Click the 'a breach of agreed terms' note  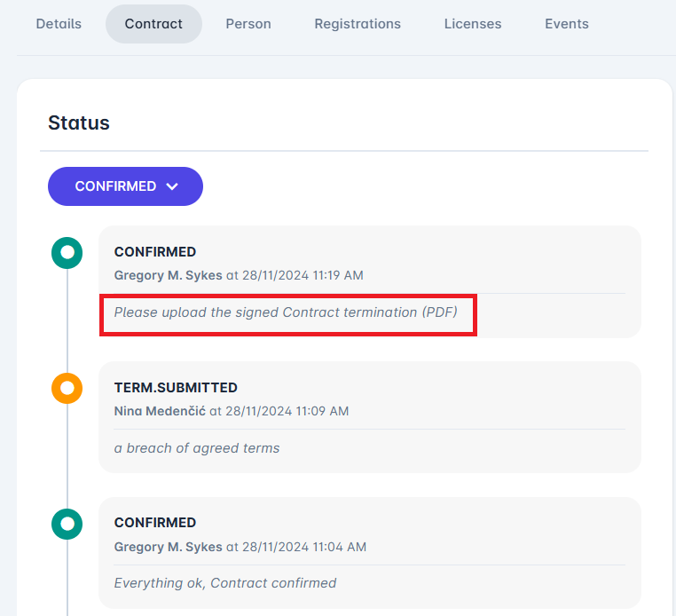pyautogui.click(x=197, y=448)
